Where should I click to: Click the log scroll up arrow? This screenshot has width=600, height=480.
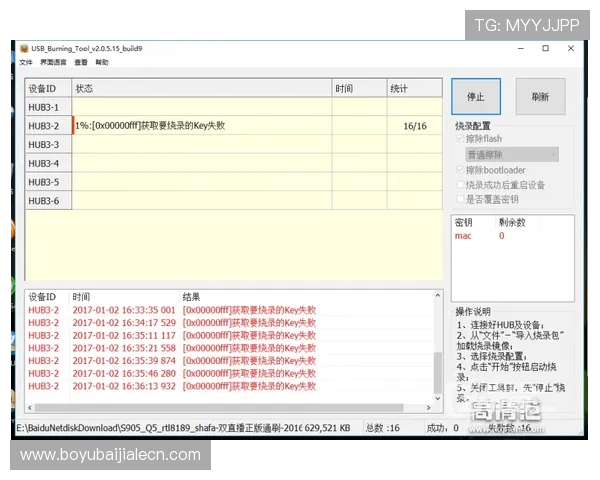pyautogui.click(x=438, y=295)
